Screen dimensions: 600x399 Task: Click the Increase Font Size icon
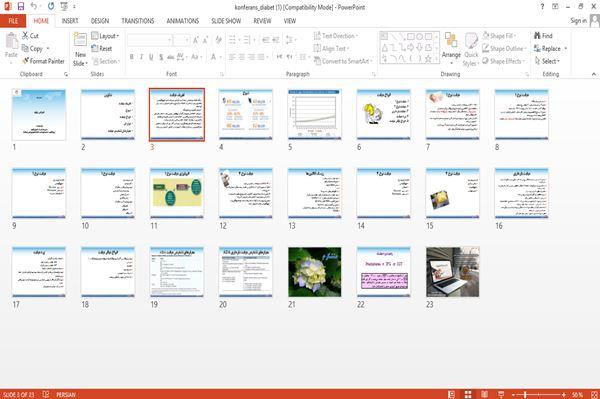point(196,40)
